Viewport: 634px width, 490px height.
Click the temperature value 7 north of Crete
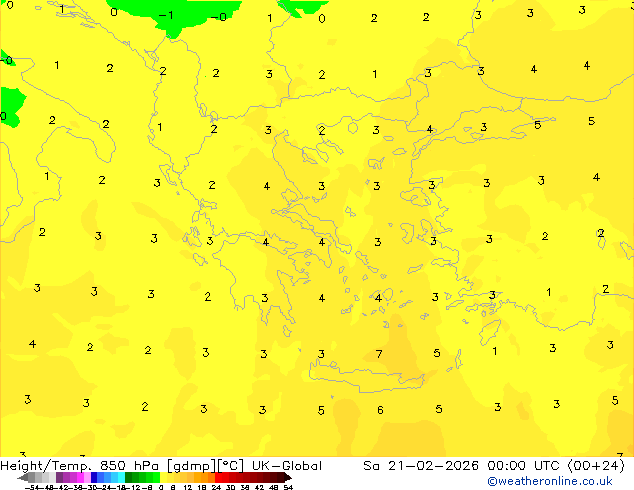click(379, 354)
